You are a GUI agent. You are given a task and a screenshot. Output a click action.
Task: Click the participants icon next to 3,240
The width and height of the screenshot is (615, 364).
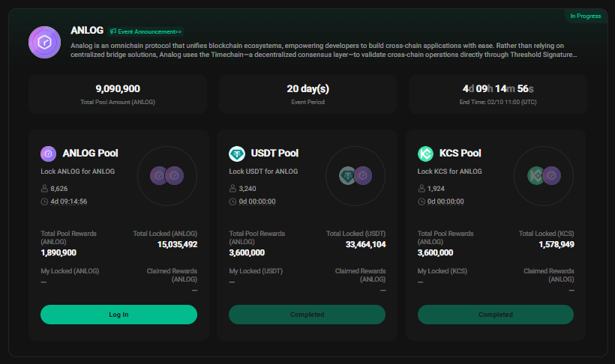pyautogui.click(x=232, y=189)
